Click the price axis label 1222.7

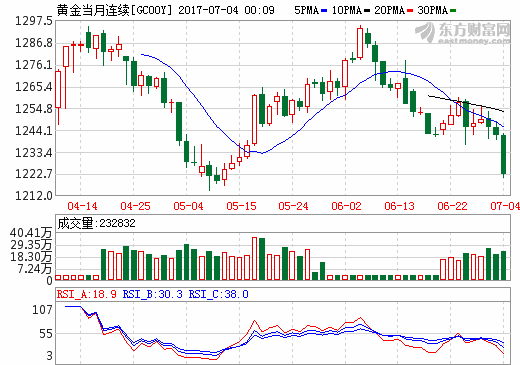pyautogui.click(x=34, y=174)
